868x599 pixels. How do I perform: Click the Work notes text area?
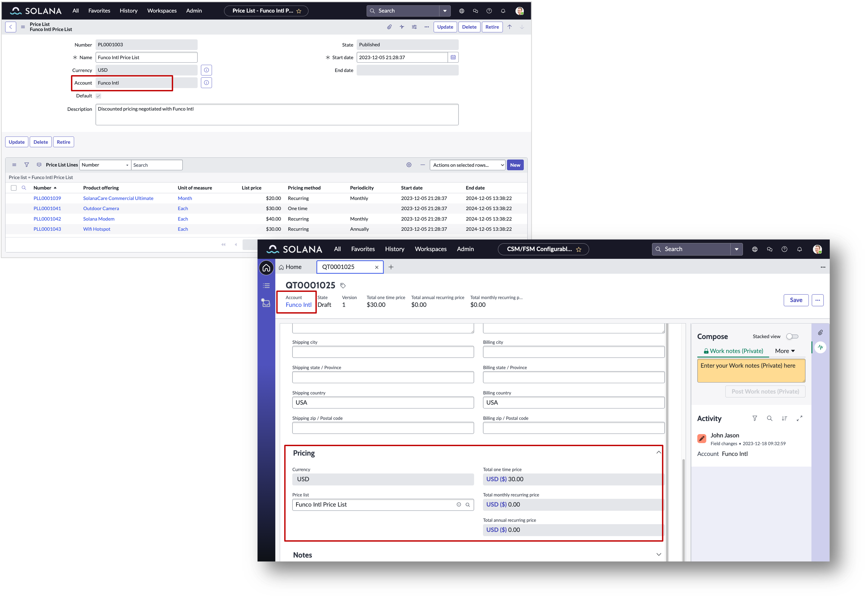click(x=751, y=370)
